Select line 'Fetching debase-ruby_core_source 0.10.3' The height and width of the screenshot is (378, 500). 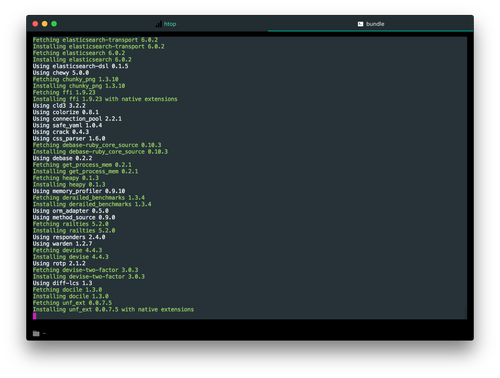[97, 145]
